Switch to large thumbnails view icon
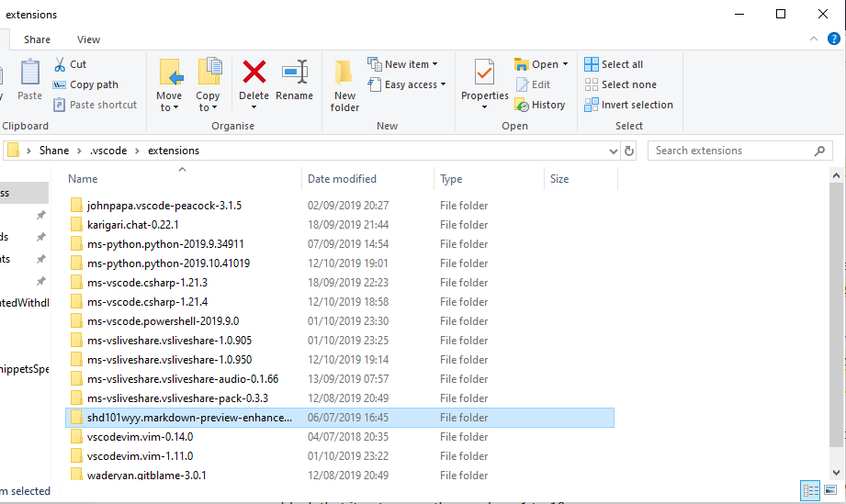846x504 pixels. (x=830, y=490)
